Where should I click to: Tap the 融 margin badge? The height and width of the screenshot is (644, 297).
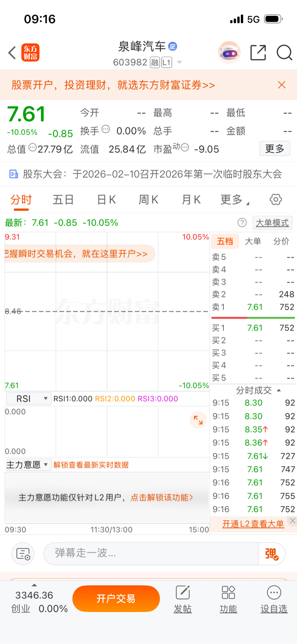pyautogui.click(x=155, y=62)
